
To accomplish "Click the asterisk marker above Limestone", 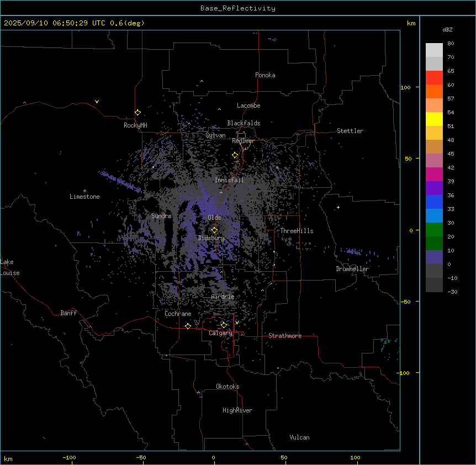I will [84, 191].
